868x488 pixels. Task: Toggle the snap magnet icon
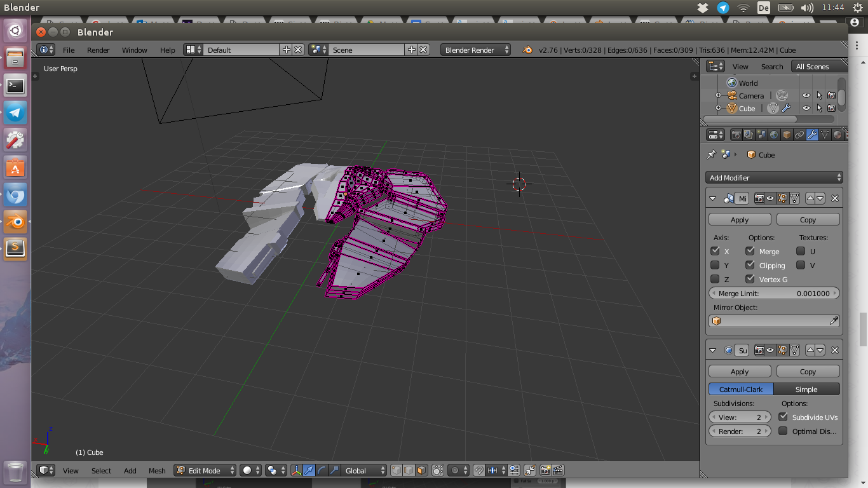tap(478, 470)
